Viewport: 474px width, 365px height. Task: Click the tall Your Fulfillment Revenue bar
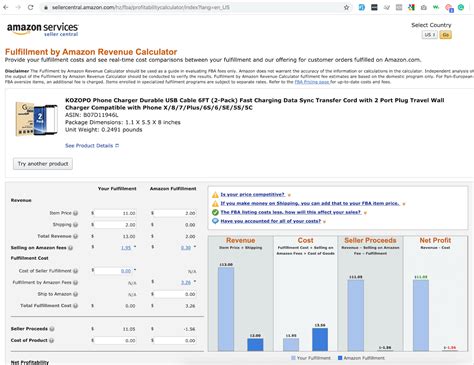click(226, 309)
